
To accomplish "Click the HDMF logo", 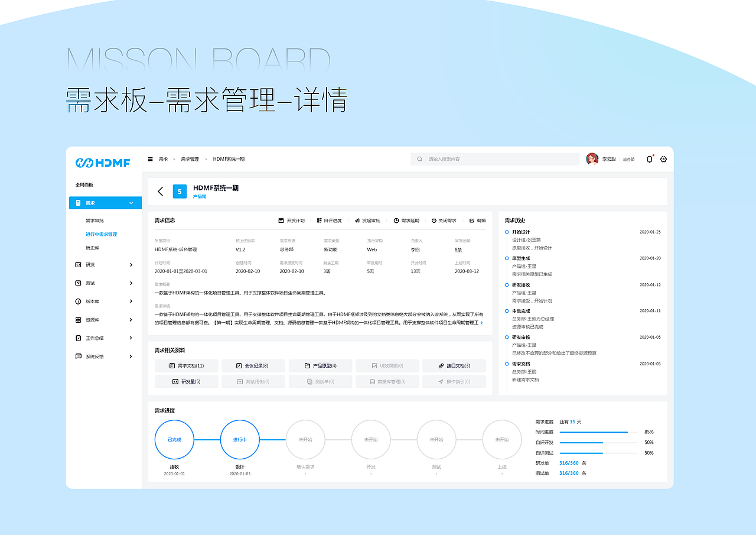I will coord(103,163).
